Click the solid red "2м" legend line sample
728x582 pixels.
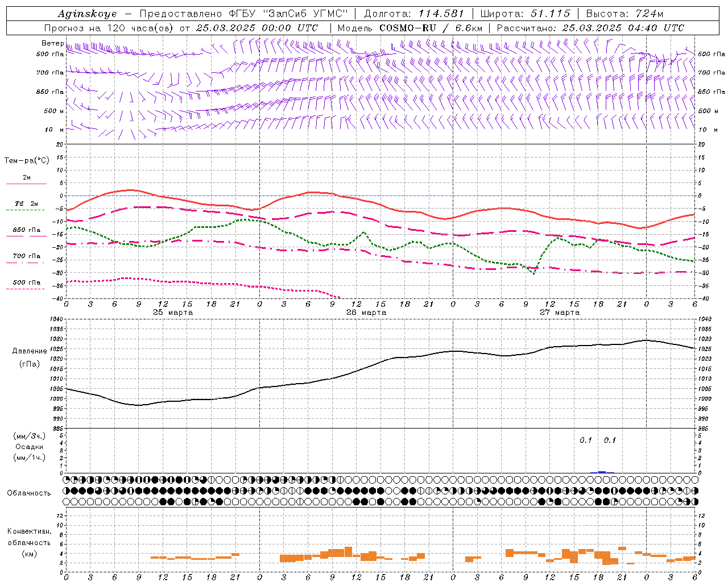coord(26,184)
